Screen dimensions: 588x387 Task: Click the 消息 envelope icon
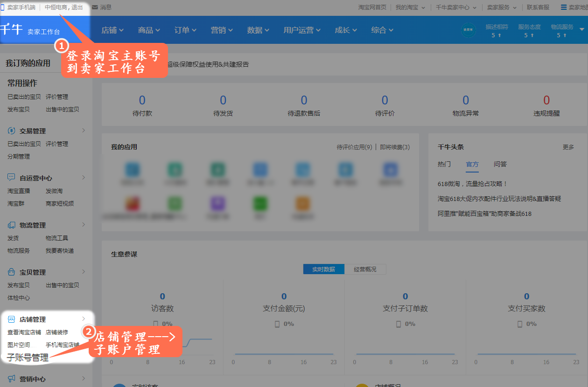[x=95, y=7]
